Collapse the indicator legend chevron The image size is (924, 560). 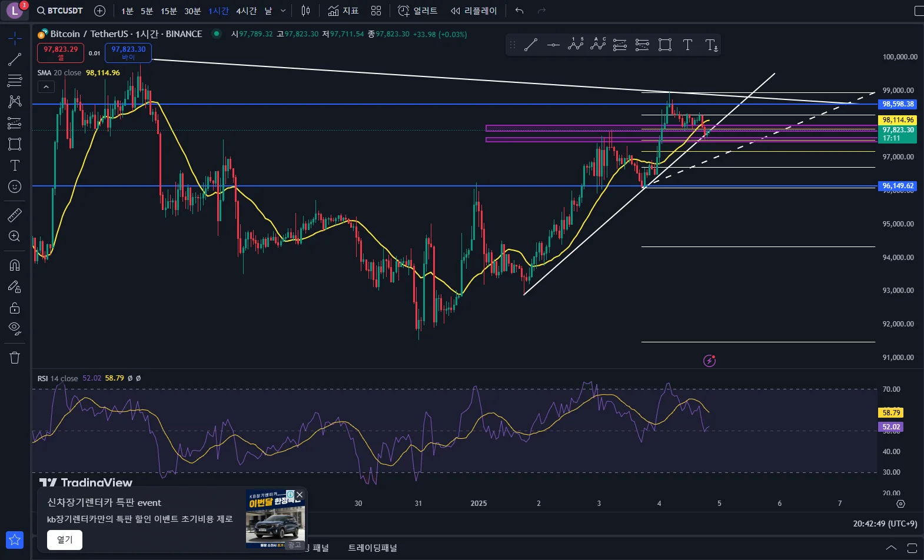[x=46, y=87]
